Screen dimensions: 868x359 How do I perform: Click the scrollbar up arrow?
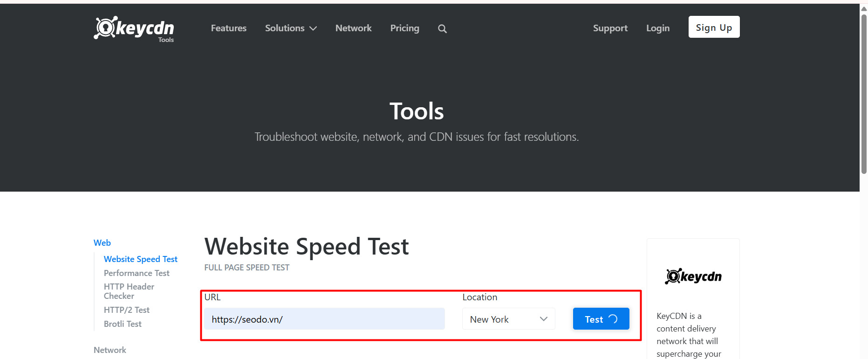864,8
